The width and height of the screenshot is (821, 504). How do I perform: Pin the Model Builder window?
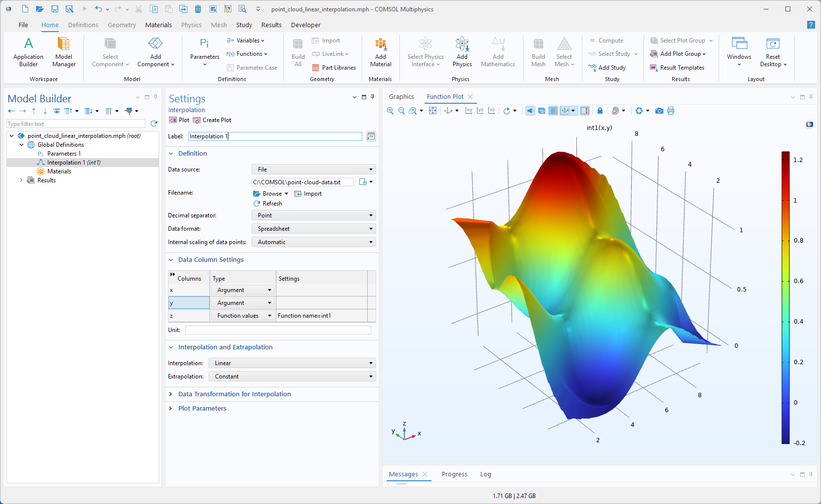point(156,97)
